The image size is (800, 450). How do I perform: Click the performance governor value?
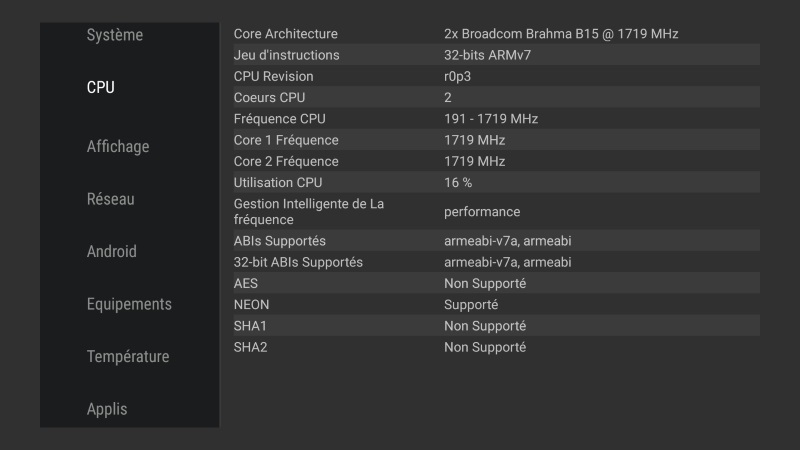[x=482, y=212]
